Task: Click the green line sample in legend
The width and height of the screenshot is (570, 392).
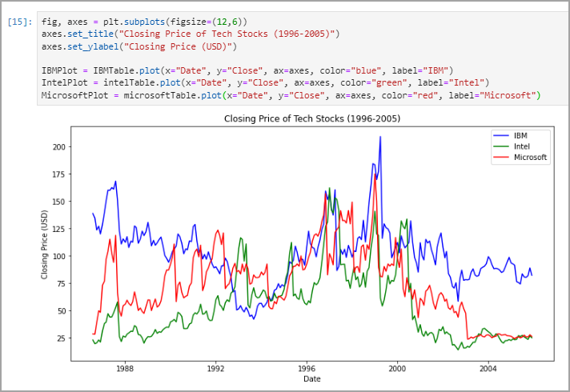Action: (501, 146)
